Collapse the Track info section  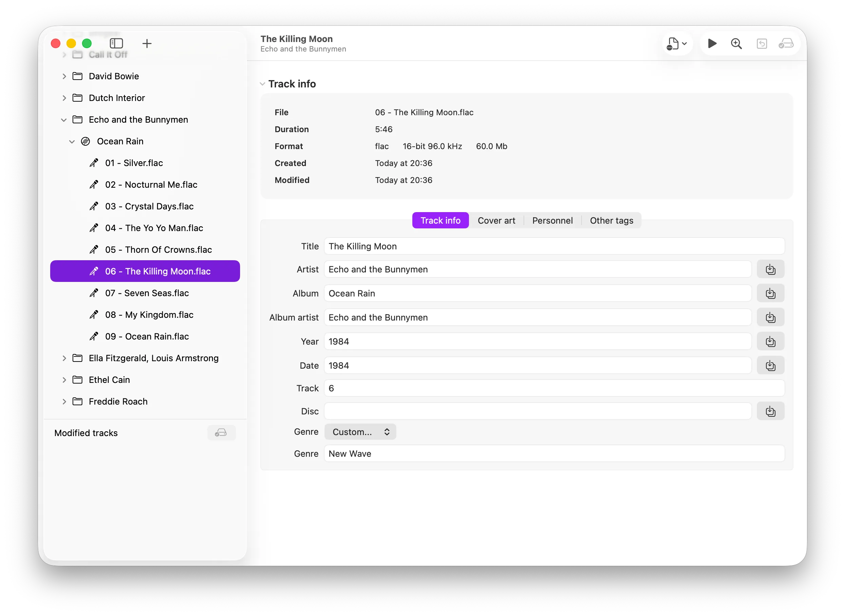263,84
